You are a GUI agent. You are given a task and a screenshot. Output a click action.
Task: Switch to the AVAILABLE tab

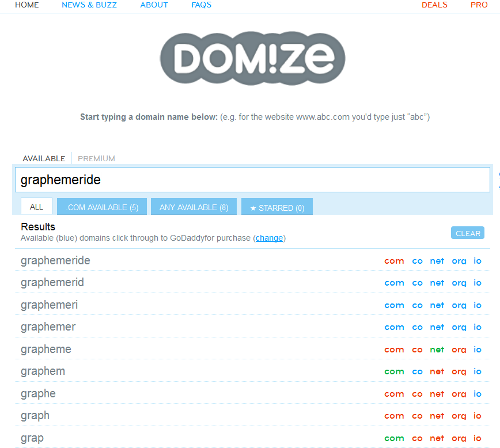click(x=44, y=158)
